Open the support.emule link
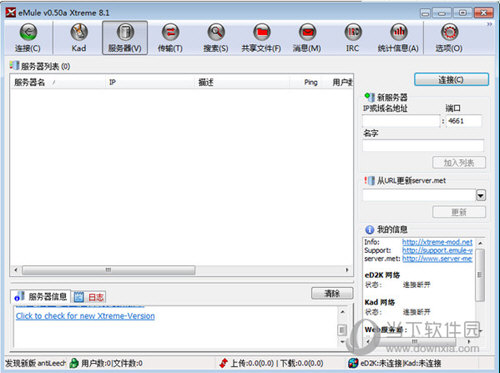The height and width of the screenshot is (373, 500). (437, 250)
